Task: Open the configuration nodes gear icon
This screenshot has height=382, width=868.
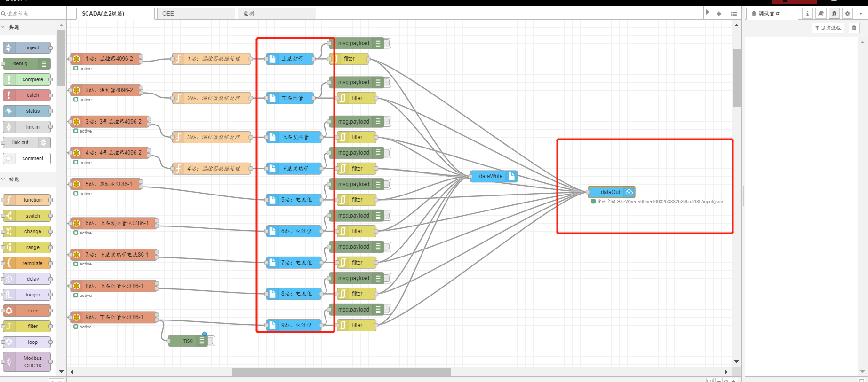Action: pos(847,14)
